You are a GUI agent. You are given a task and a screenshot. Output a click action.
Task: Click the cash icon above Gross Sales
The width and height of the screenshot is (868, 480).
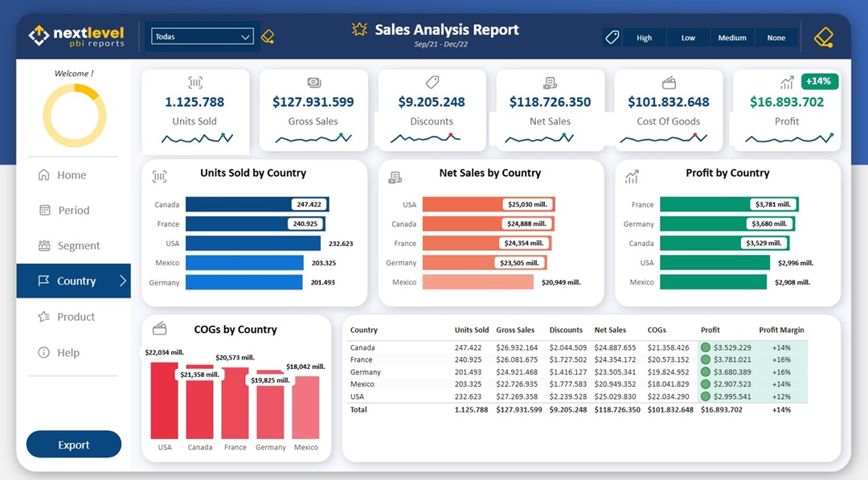tap(313, 82)
